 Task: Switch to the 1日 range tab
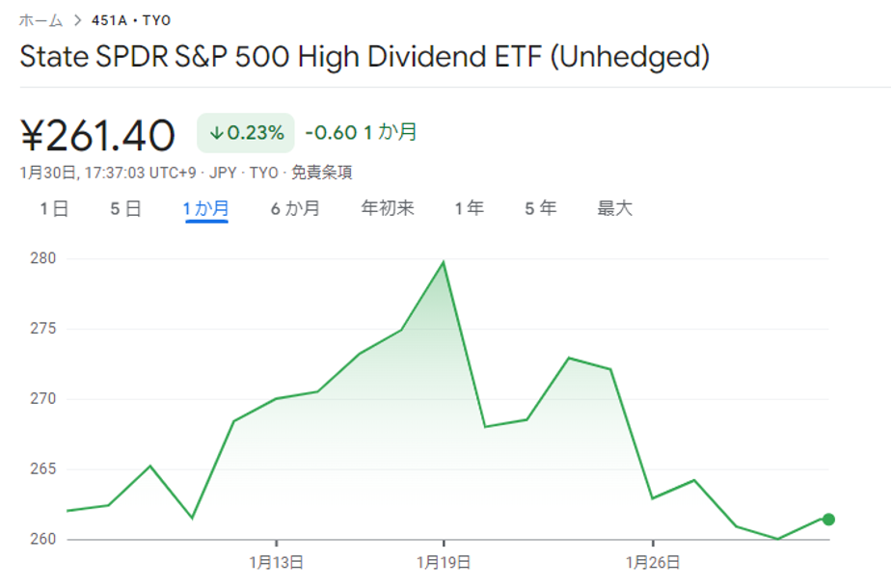tap(54, 208)
